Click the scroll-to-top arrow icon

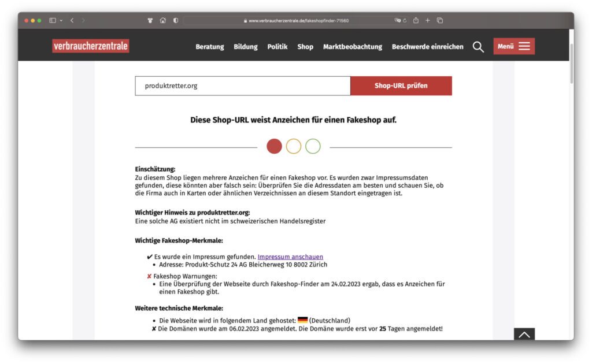pyautogui.click(x=524, y=334)
